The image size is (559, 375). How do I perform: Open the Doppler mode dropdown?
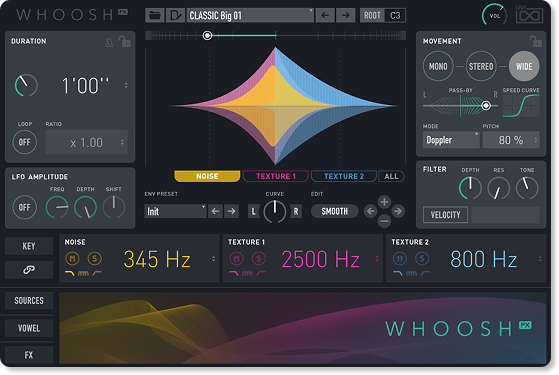coord(451,140)
